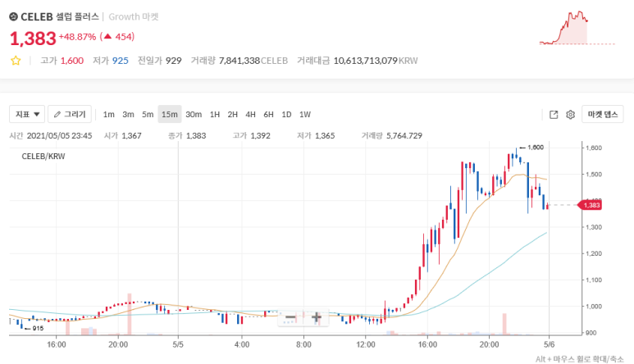Click the low price 925 value
Image resolution: width=634 pixels, height=364 pixels.
[120, 61]
